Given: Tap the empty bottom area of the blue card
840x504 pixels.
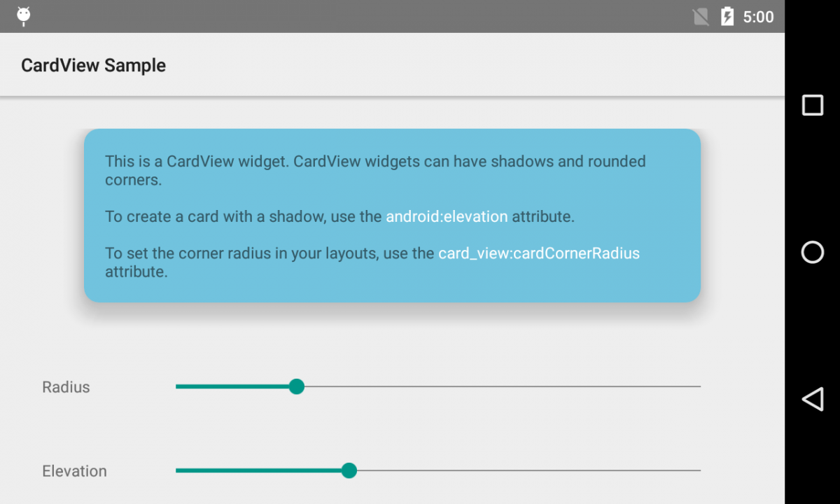Looking at the screenshot, I should (392, 290).
